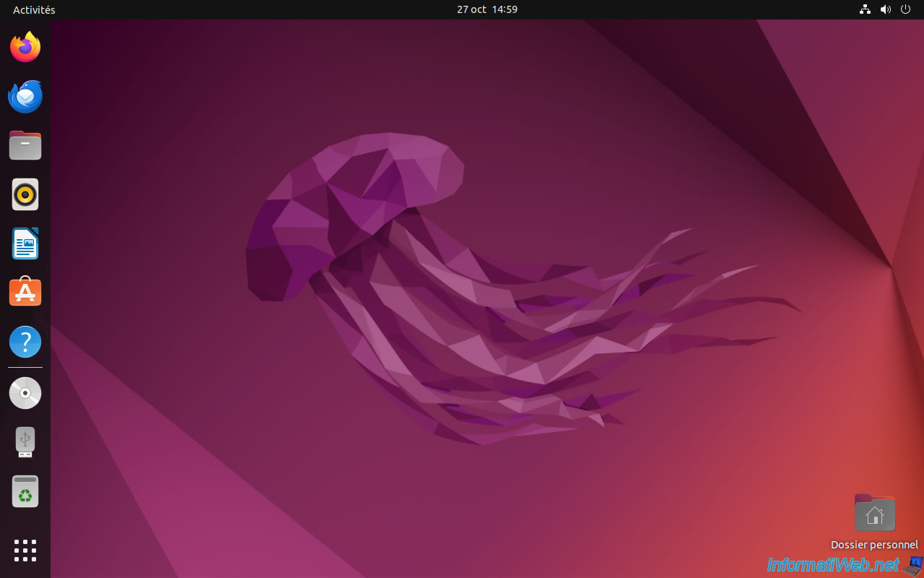Click the volume speaker icon
The height and width of the screenshot is (578, 924).
[885, 9]
